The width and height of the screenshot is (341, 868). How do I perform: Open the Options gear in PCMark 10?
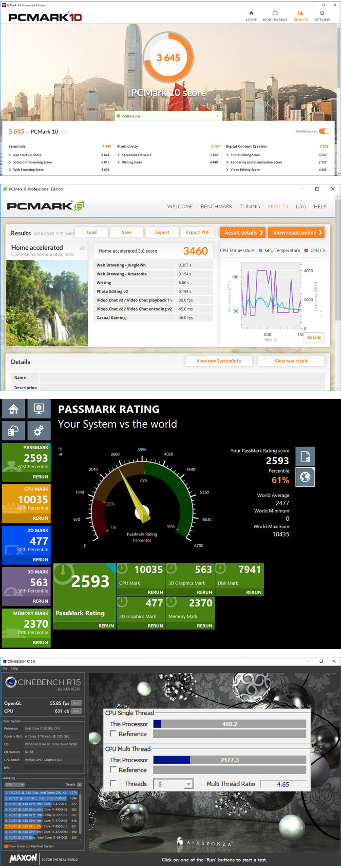point(322,13)
